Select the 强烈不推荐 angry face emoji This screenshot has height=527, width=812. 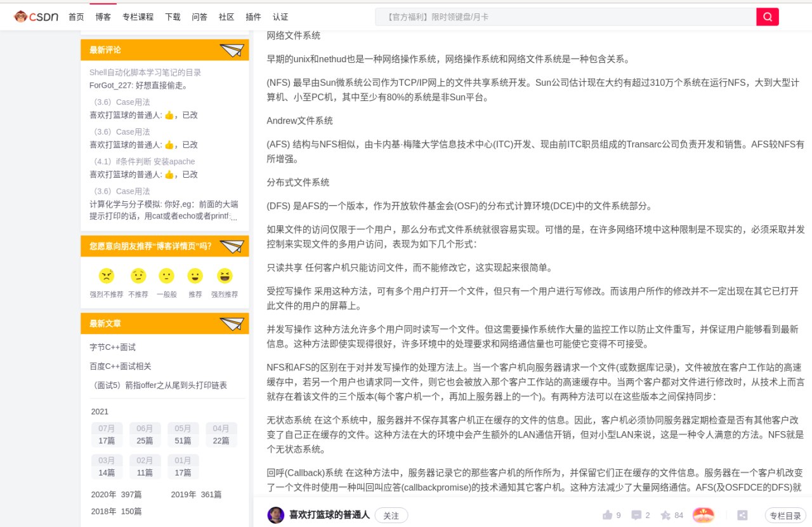point(106,276)
